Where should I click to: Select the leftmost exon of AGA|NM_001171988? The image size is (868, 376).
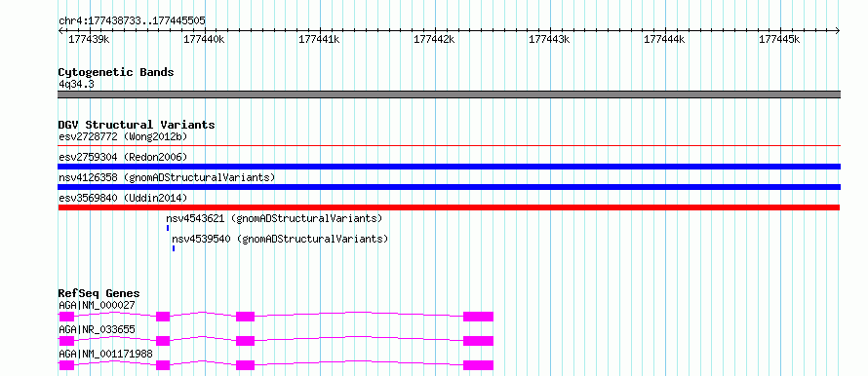[66, 365]
